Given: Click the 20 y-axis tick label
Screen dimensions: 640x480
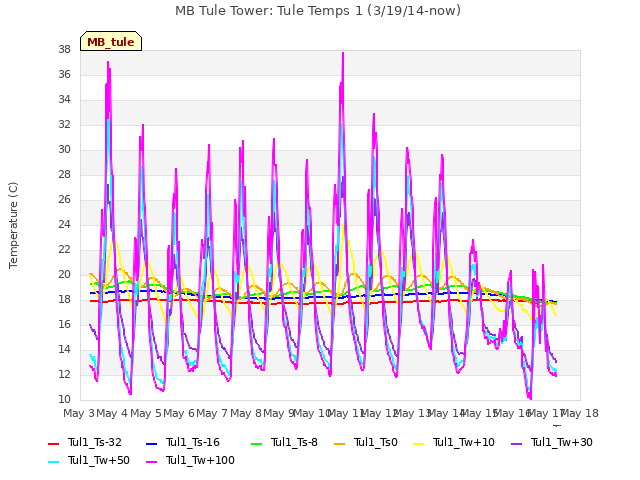Looking at the screenshot, I should (x=64, y=274).
